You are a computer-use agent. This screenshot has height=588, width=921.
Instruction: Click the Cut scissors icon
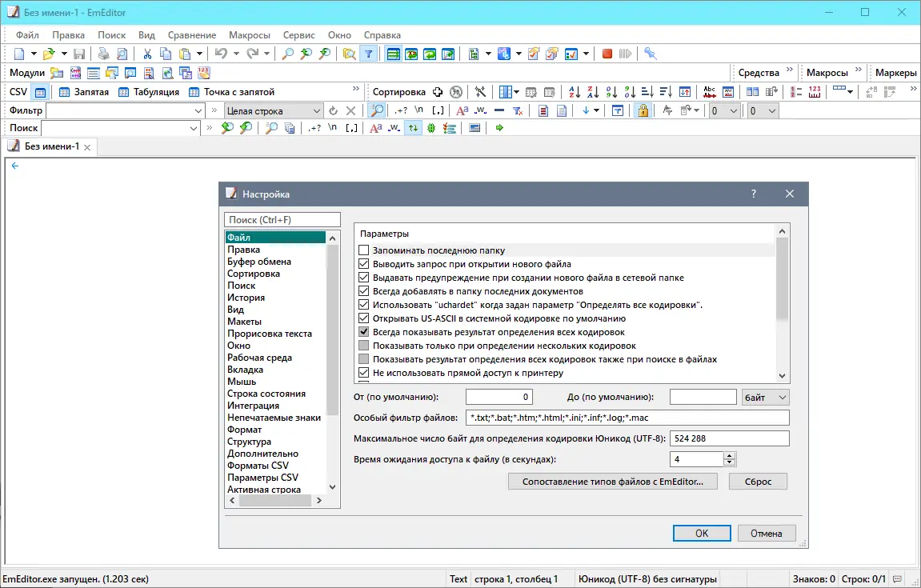[x=147, y=54]
